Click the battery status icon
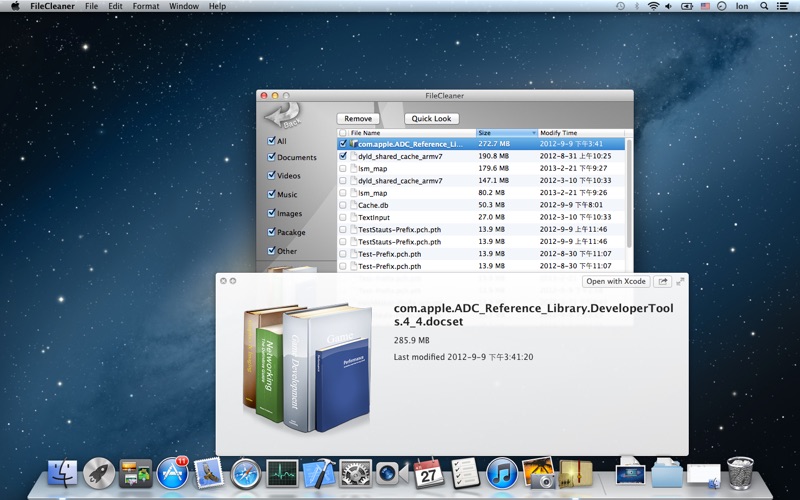Viewport: 800px width, 500px height. coord(687,6)
